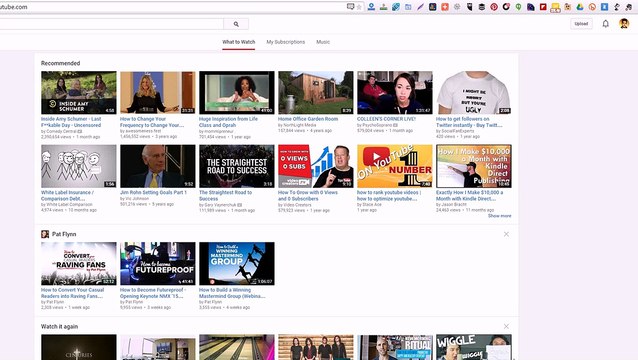The height and width of the screenshot is (360, 638).
Task: Click Exactly How I Make $10,000 title
Action: 470,196
